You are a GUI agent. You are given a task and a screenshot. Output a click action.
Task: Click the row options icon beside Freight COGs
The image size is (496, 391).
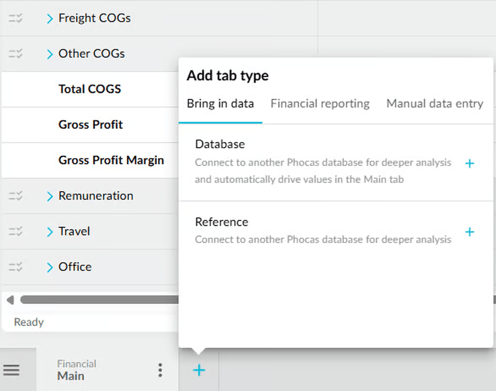tap(15, 18)
